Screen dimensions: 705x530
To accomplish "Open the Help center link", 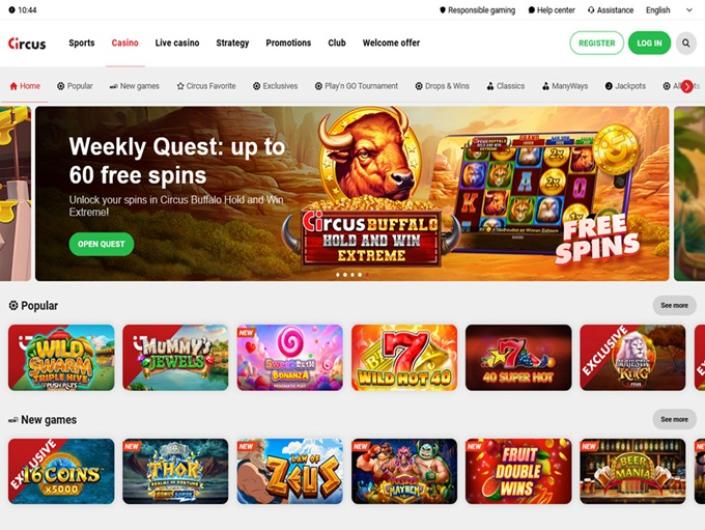I will pyautogui.click(x=551, y=10).
